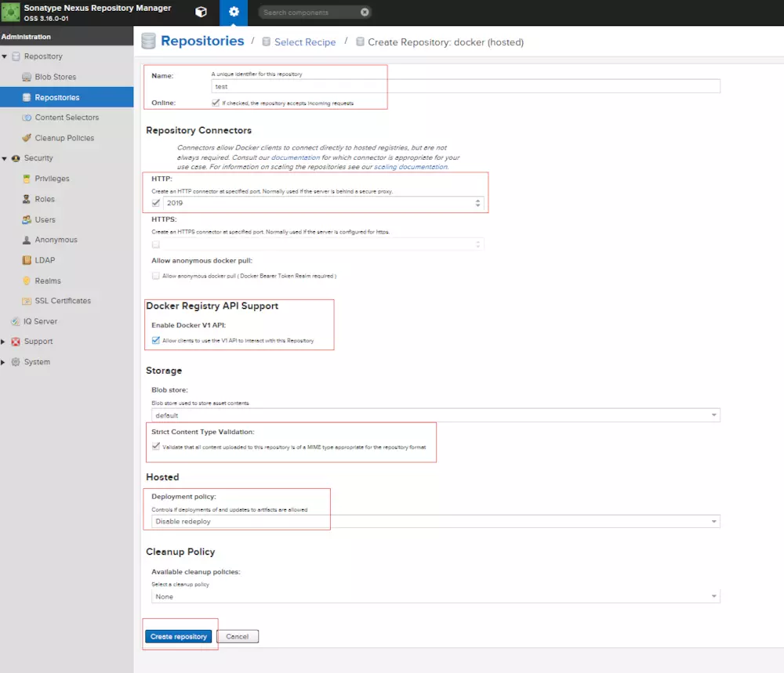Click the Realms sidebar icon
Screen dimensions: 784x673
(27, 280)
